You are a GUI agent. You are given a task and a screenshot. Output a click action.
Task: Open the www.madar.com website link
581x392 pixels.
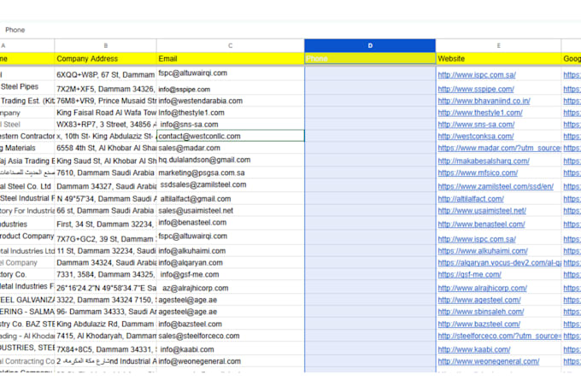499,148
